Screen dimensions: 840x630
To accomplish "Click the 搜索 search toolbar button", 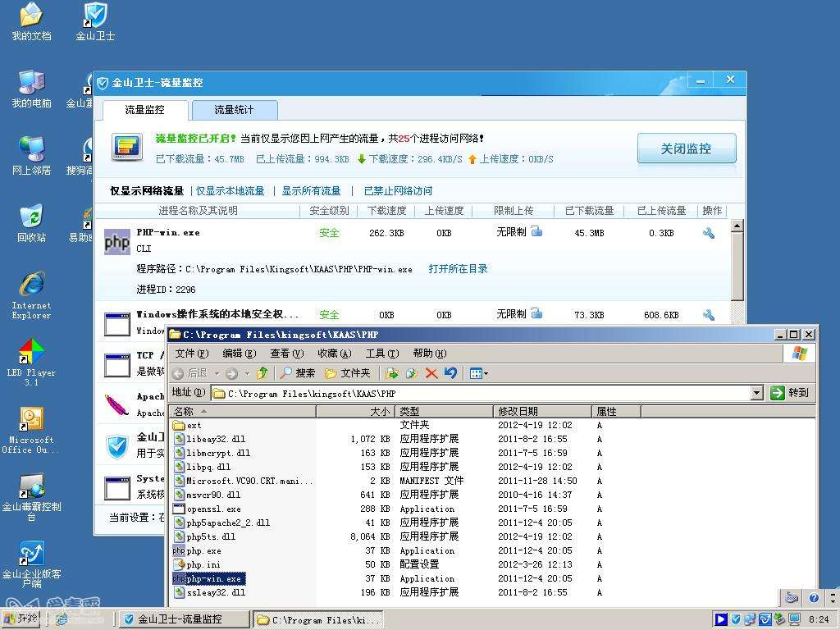I will coord(297,373).
